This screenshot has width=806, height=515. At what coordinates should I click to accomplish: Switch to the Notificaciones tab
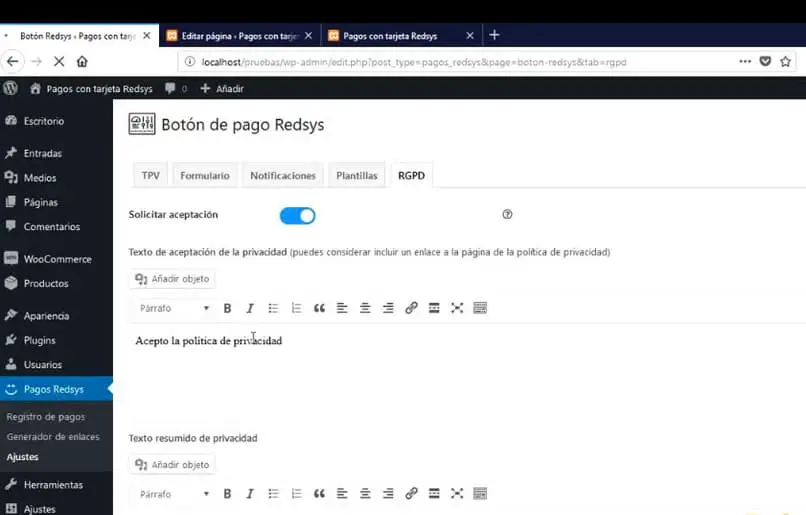click(x=283, y=176)
